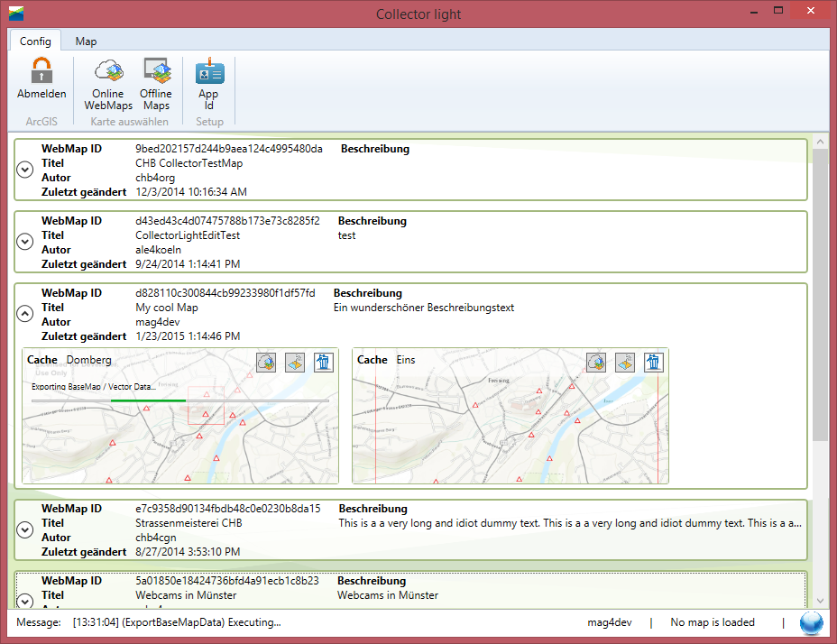The height and width of the screenshot is (644, 837).
Task: Switch to the Config tab
Action: 35,41
